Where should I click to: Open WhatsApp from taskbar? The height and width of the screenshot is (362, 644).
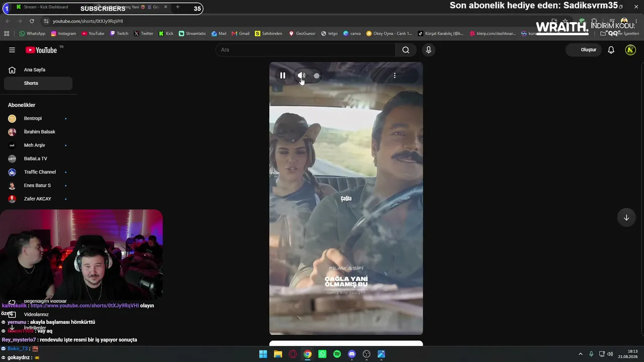point(323,354)
